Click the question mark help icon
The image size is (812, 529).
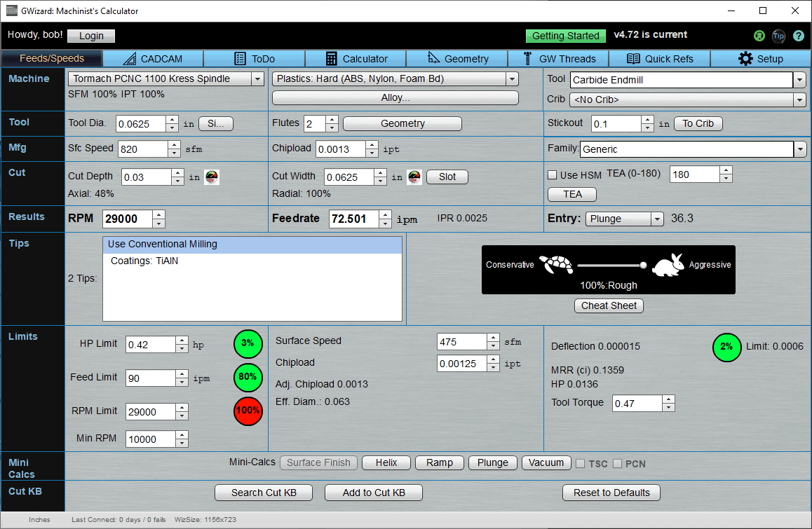coord(799,36)
